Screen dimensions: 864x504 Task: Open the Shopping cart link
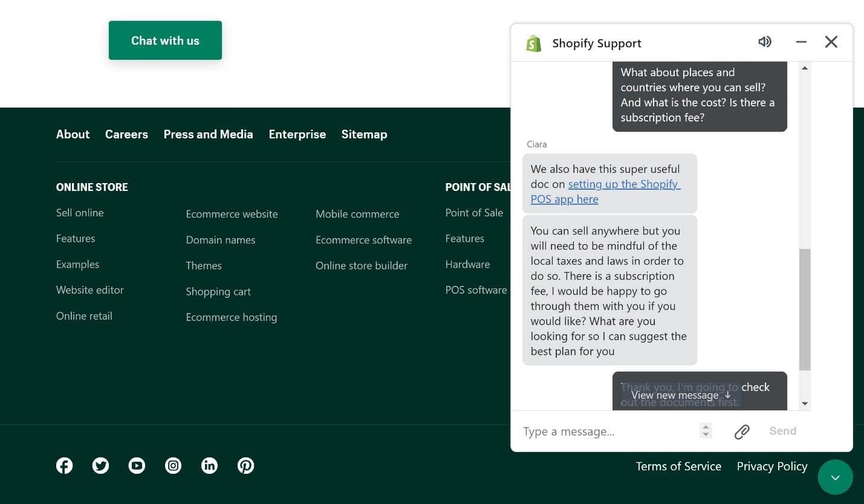point(218,291)
